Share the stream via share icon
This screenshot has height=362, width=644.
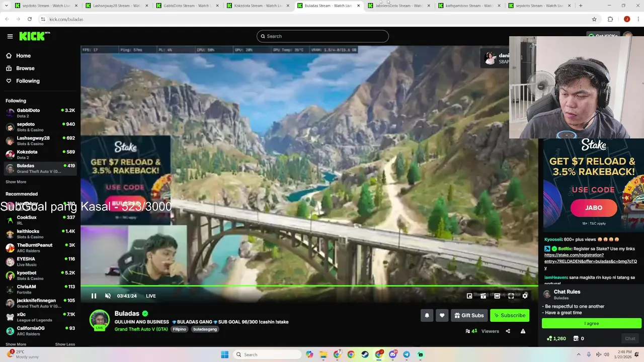[508, 331]
